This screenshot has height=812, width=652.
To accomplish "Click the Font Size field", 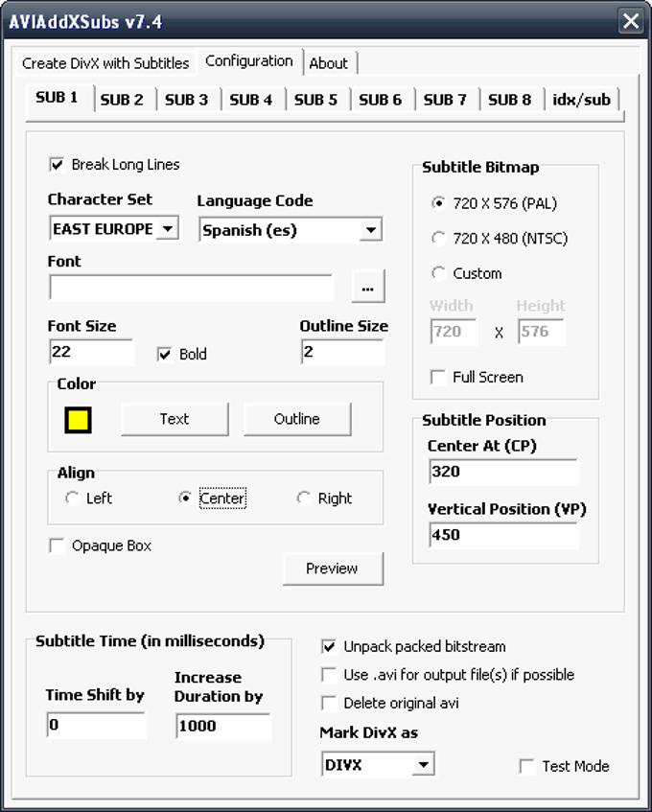I will [x=91, y=352].
